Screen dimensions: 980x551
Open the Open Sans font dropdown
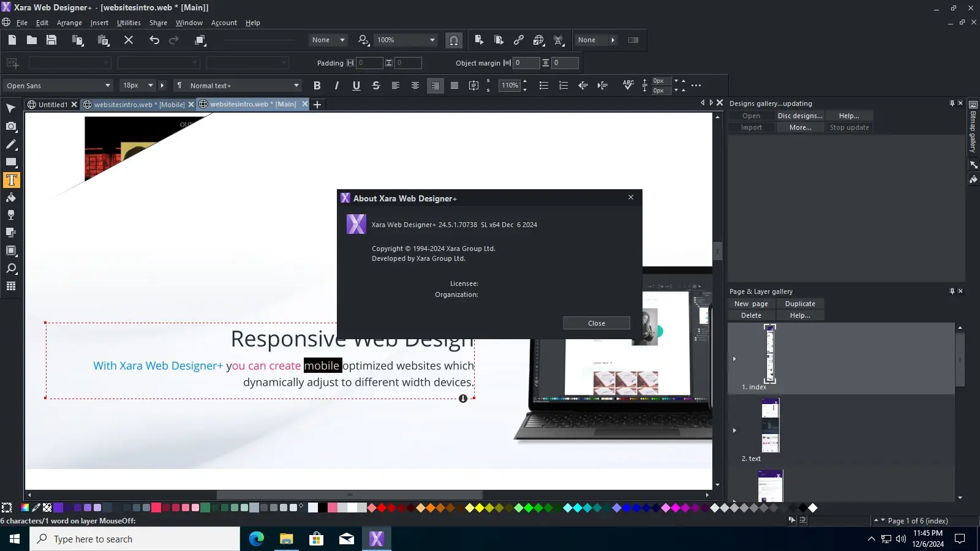click(x=108, y=86)
